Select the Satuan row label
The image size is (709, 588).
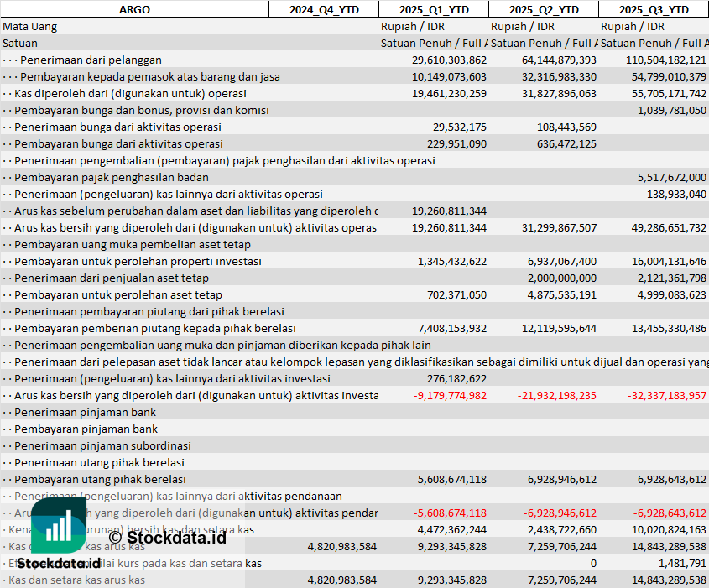(20, 44)
